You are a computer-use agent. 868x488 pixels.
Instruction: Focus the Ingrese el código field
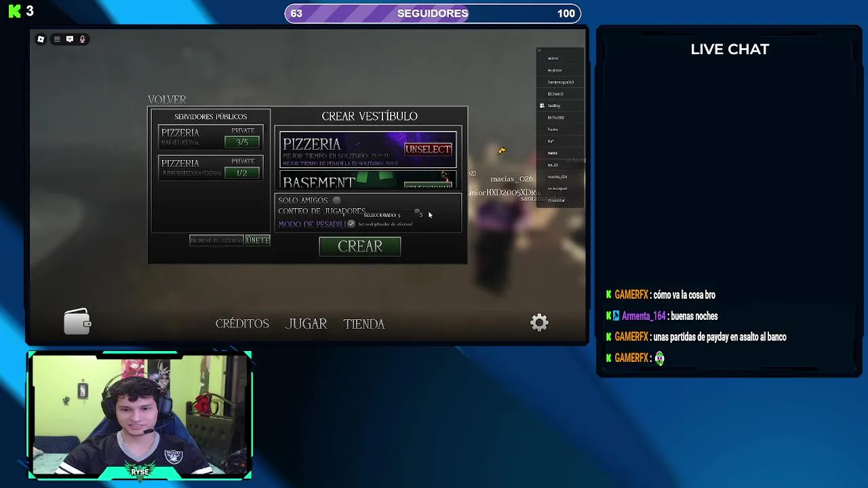216,240
